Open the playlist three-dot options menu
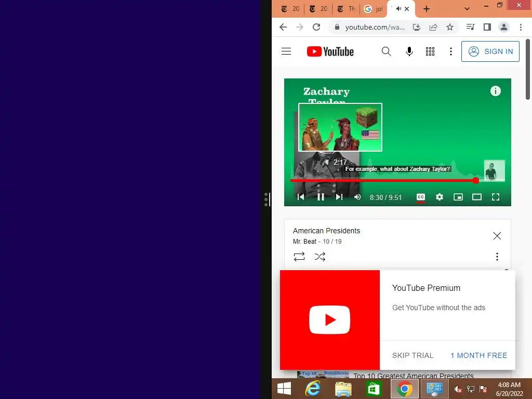Image resolution: width=532 pixels, height=399 pixels. click(497, 257)
